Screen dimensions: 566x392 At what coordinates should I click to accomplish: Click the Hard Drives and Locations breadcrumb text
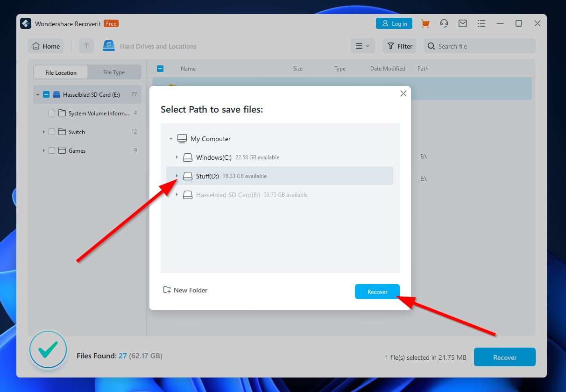(158, 46)
